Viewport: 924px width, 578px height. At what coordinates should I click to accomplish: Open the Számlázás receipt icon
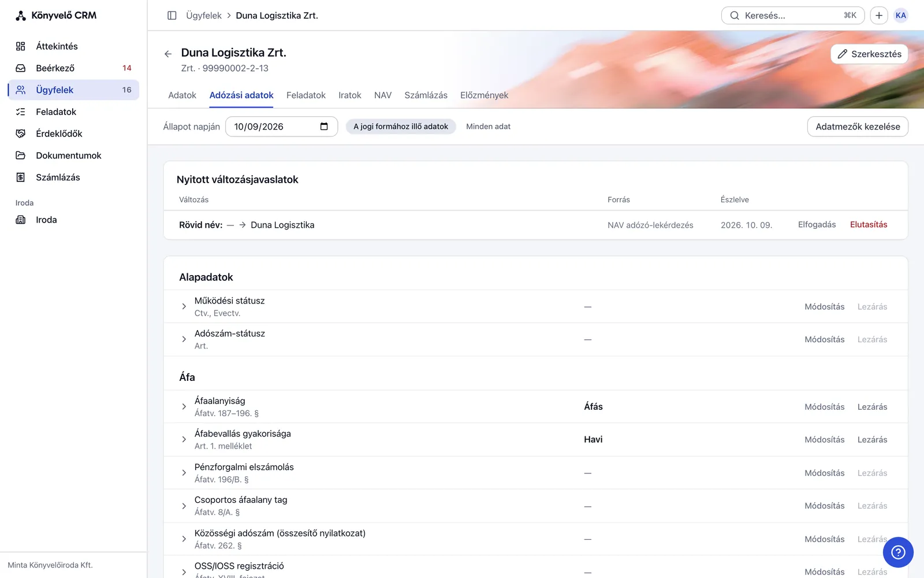[x=21, y=177]
